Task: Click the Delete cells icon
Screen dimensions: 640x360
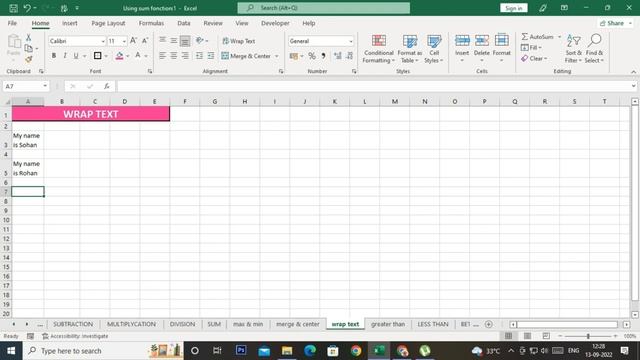Action: pyautogui.click(x=482, y=41)
